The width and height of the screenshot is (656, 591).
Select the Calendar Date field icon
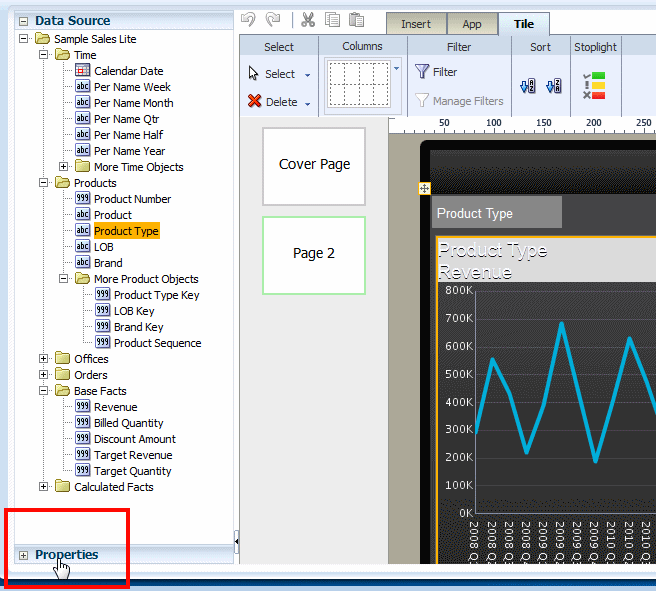[x=82, y=70]
